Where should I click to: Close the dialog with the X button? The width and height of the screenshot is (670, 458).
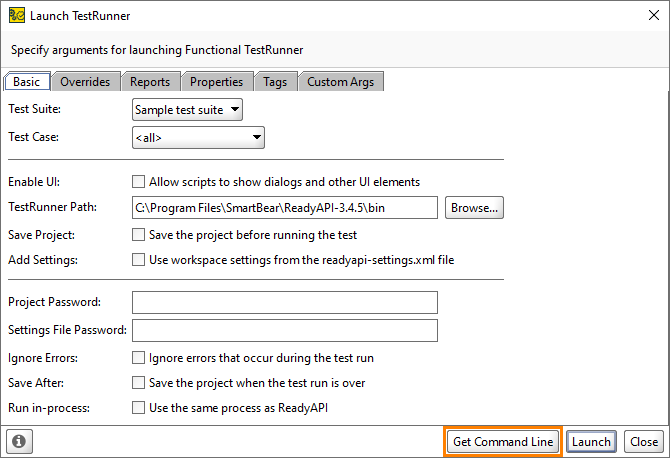coord(654,15)
